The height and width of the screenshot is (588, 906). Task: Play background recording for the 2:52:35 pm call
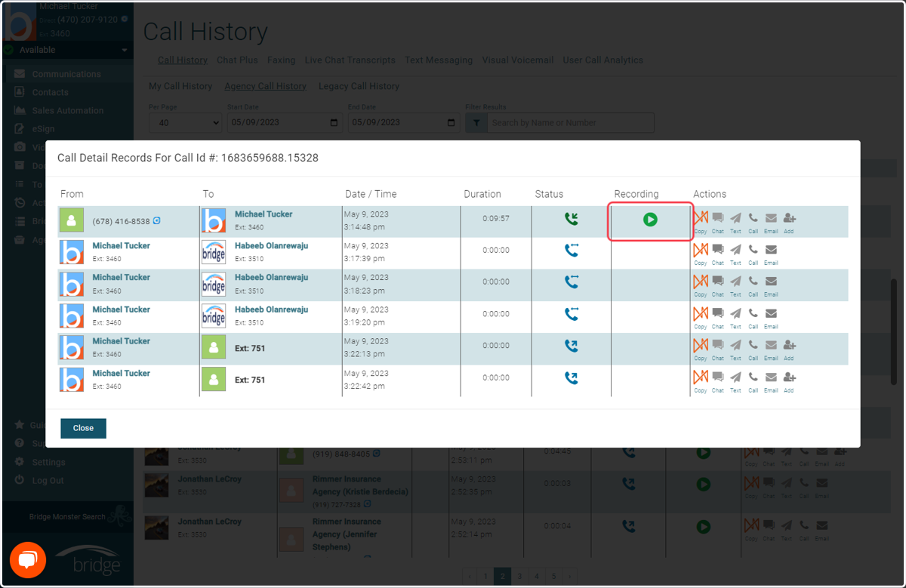click(703, 485)
